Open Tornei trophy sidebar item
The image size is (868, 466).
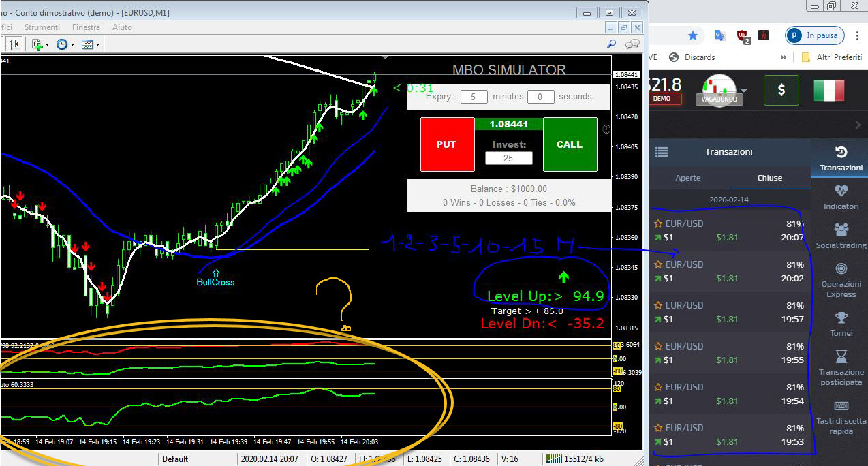pos(841,324)
